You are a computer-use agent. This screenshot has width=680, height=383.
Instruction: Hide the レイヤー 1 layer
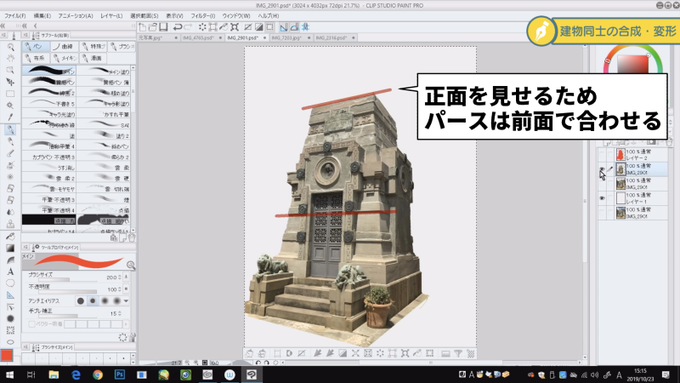click(x=602, y=198)
